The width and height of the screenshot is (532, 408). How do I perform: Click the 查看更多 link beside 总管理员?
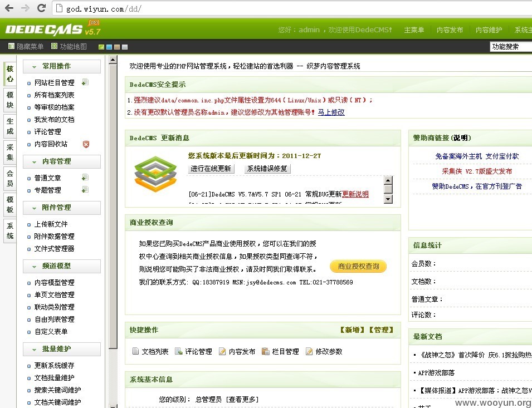[x=242, y=400]
